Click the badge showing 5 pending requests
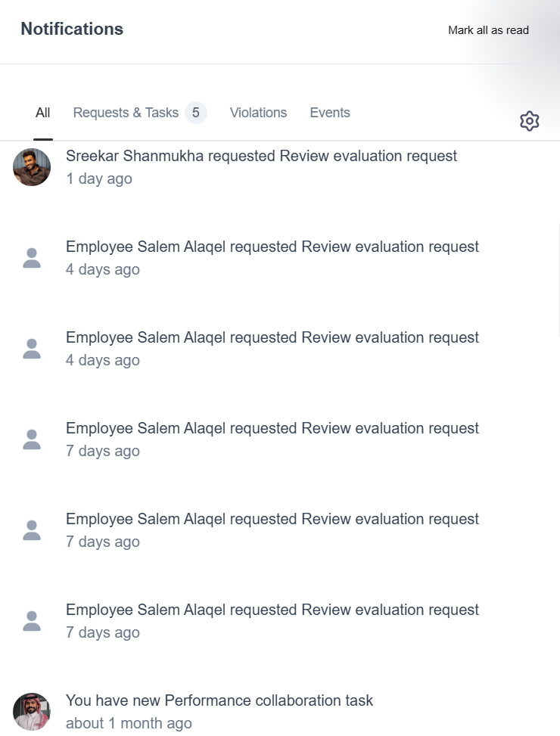This screenshot has width=560, height=736. pyautogui.click(x=195, y=113)
